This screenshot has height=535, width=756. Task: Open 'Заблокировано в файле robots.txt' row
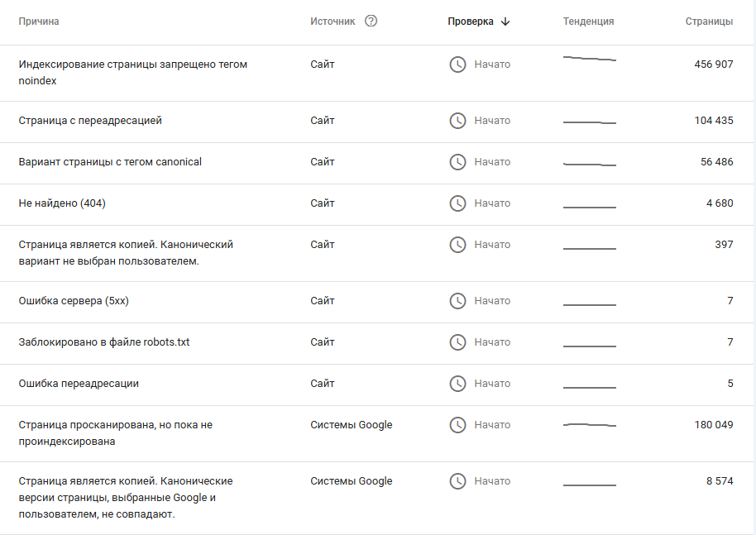point(104,342)
